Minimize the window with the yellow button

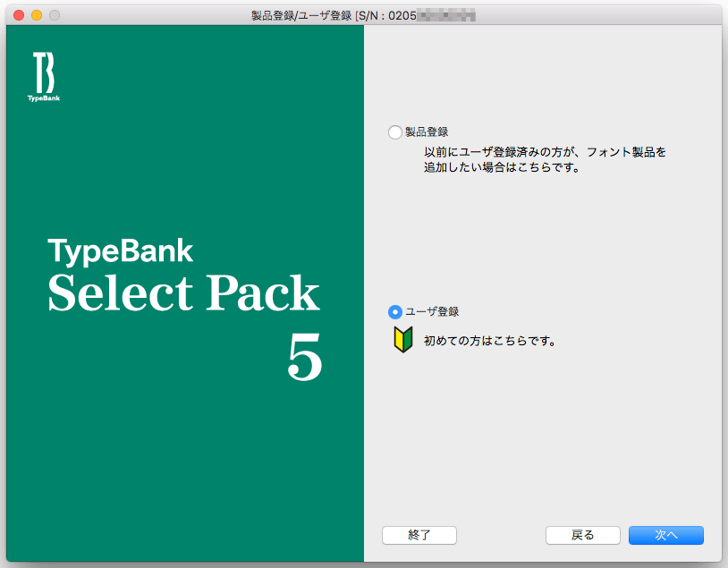[37, 15]
